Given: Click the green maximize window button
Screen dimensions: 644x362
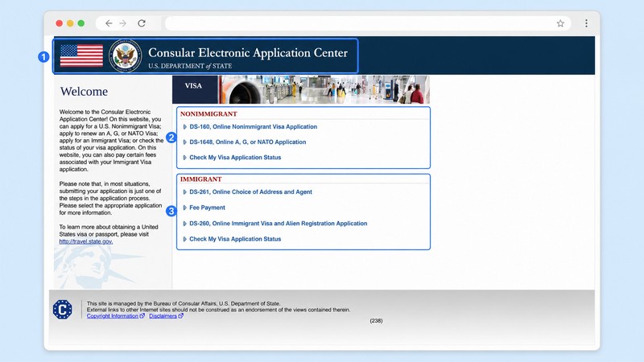Looking at the screenshot, I should (81, 23).
